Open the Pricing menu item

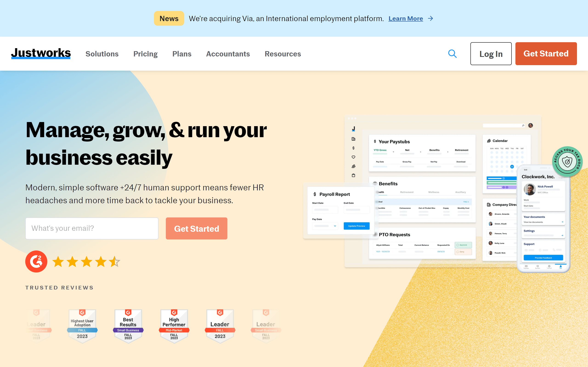(x=145, y=54)
